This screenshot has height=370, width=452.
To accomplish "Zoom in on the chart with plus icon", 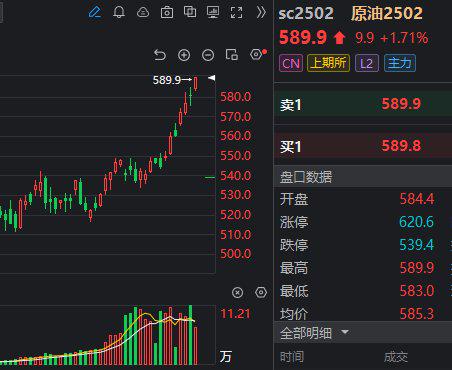I will click(184, 55).
